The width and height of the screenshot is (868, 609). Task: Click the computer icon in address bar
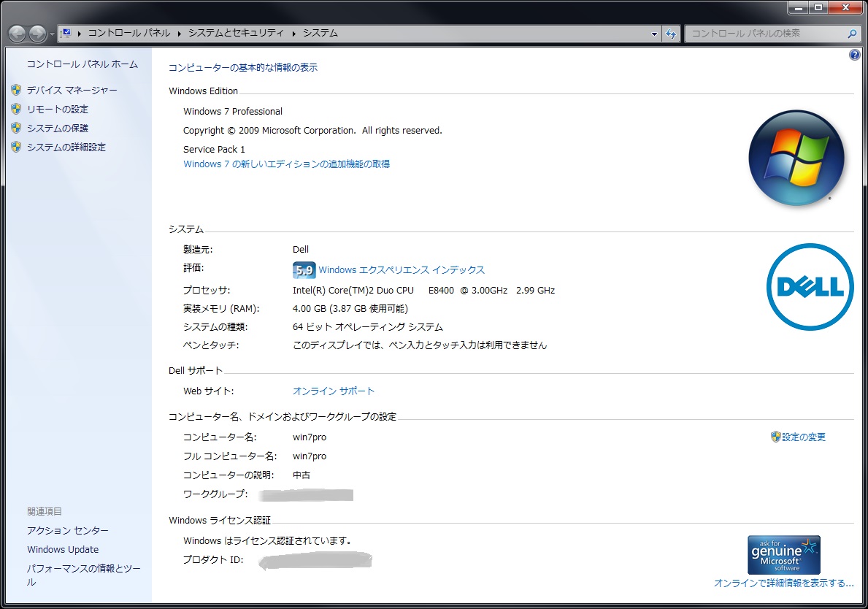(66, 33)
